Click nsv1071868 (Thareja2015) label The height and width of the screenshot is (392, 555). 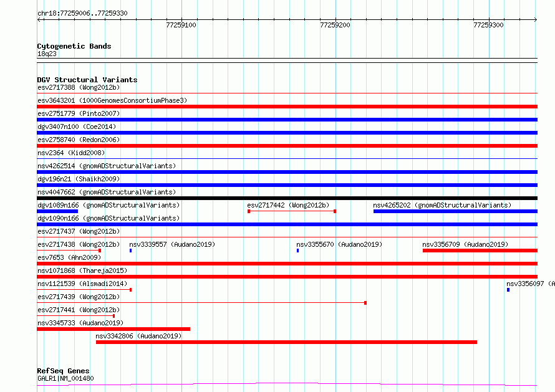click(82, 270)
